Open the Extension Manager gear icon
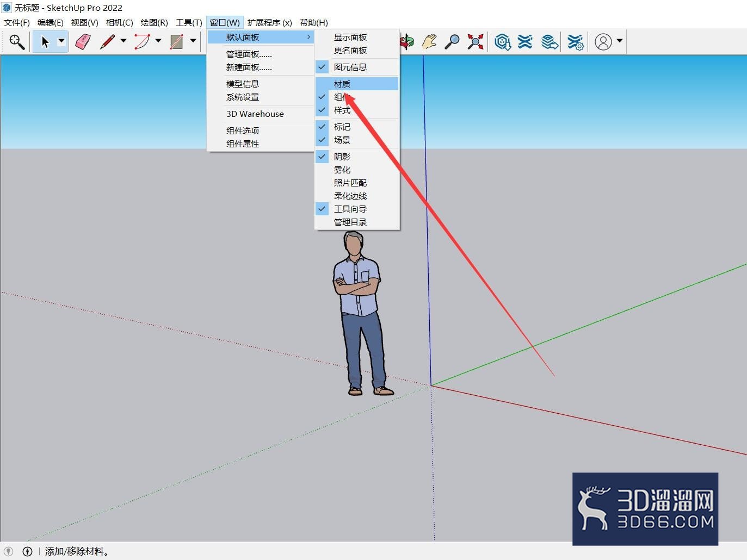This screenshot has height=560, width=747. pos(575,41)
